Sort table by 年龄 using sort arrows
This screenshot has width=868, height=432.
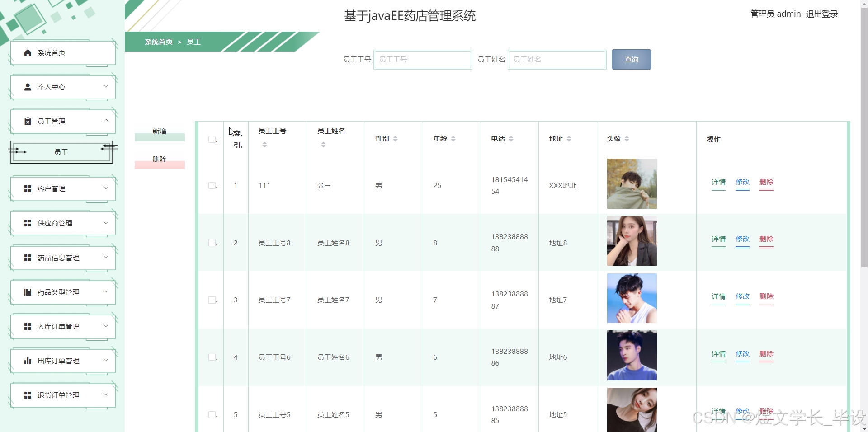click(454, 139)
